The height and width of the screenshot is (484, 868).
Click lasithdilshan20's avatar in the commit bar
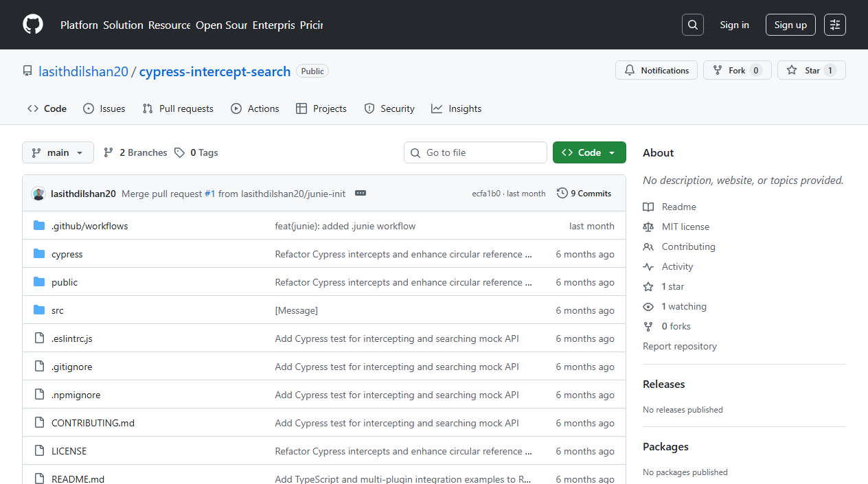tap(38, 194)
